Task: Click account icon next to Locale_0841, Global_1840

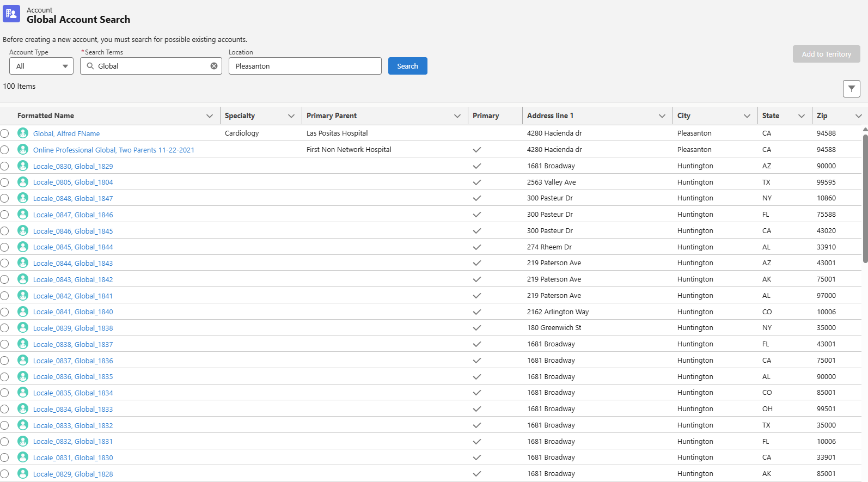Action: (23, 312)
